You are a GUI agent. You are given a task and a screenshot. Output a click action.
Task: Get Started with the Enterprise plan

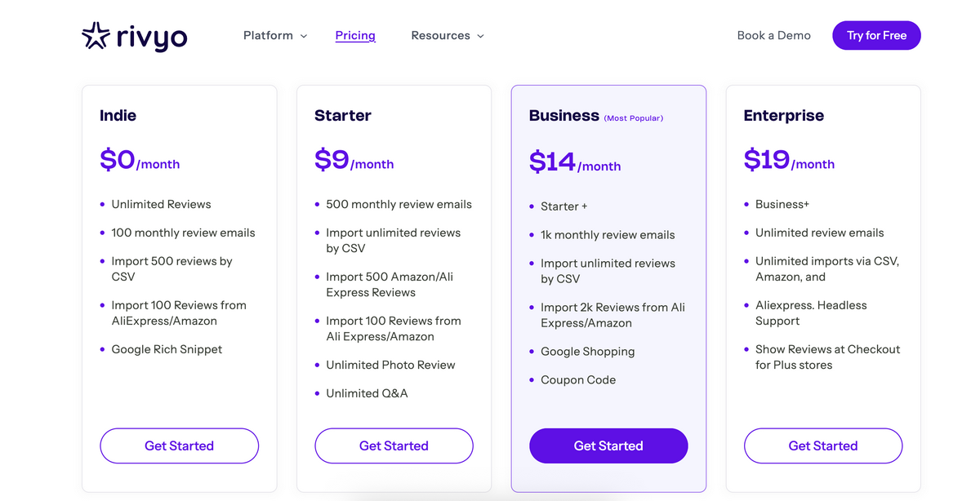point(822,446)
